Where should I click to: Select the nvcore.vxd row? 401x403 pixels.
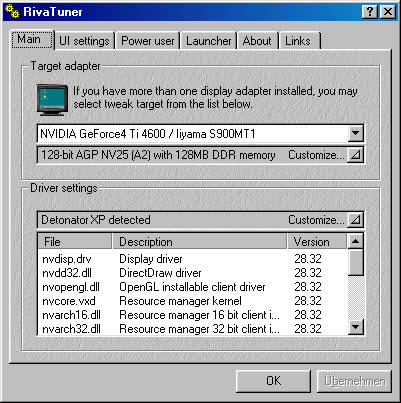point(192,301)
